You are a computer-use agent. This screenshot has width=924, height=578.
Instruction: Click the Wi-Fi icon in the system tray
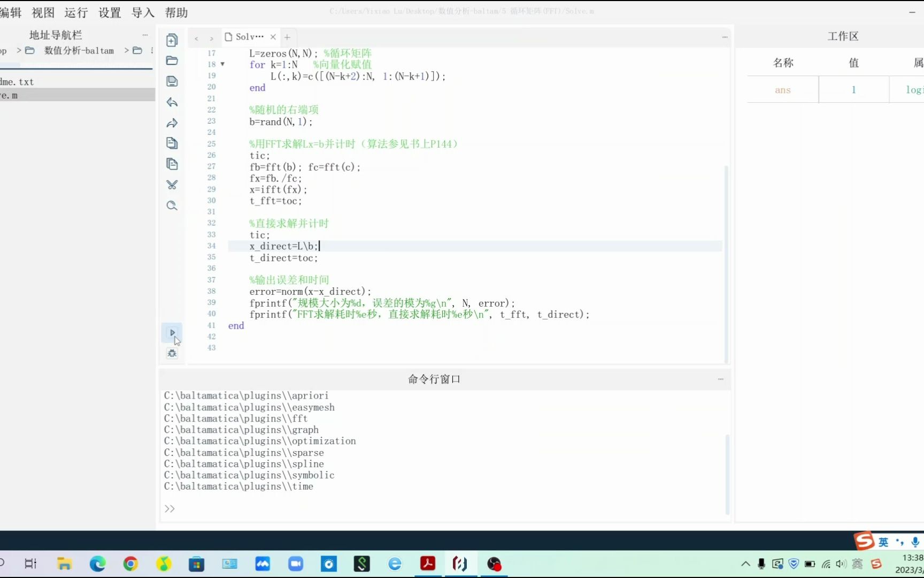pyautogui.click(x=826, y=564)
